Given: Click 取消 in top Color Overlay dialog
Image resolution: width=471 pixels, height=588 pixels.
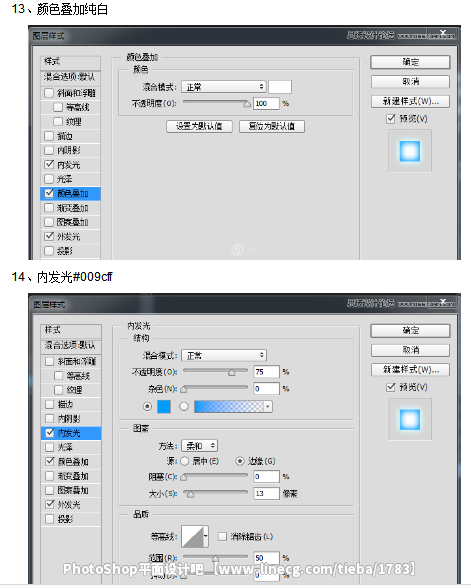Looking at the screenshot, I should point(410,81).
